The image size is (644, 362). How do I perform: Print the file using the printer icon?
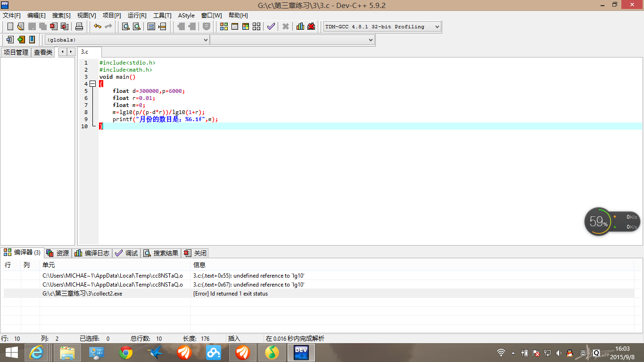pos(79,26)
